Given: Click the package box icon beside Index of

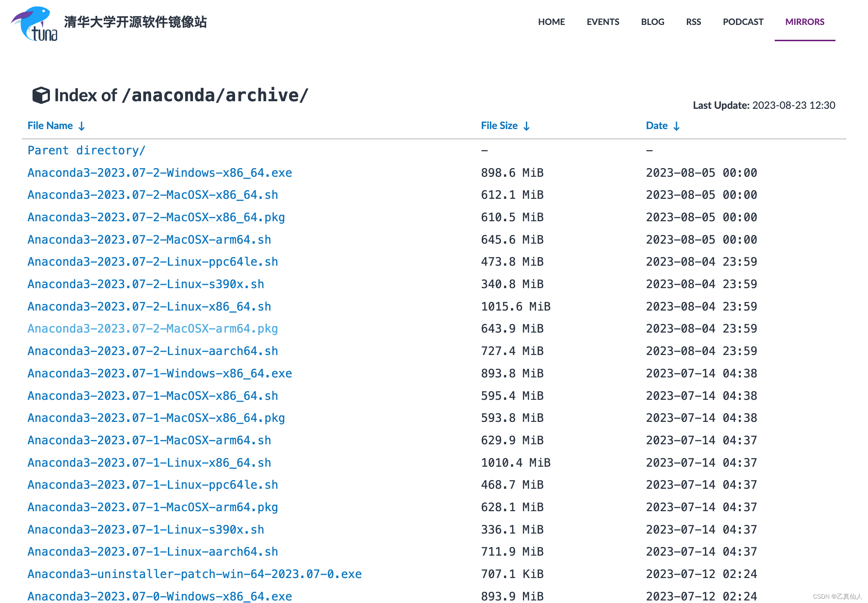Looking at the screenshot, I should click(41, 95).
